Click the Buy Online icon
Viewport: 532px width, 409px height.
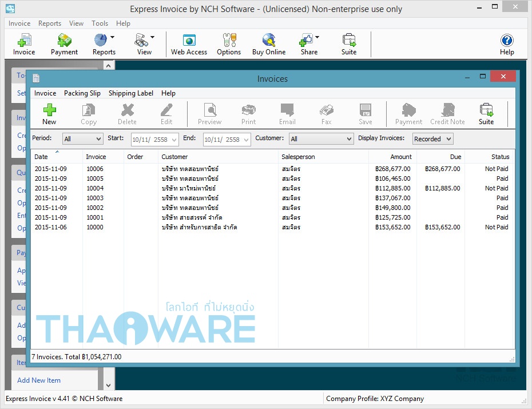point(268,41)
